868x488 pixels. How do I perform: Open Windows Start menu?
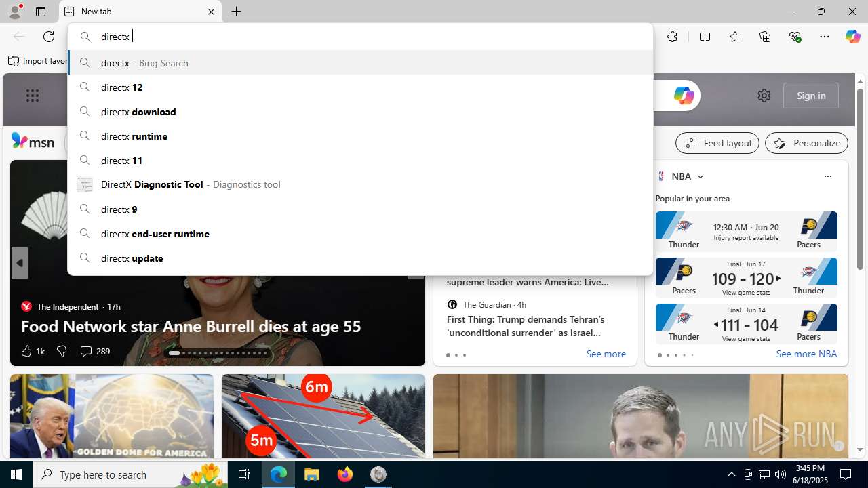(x=16, y=474)
